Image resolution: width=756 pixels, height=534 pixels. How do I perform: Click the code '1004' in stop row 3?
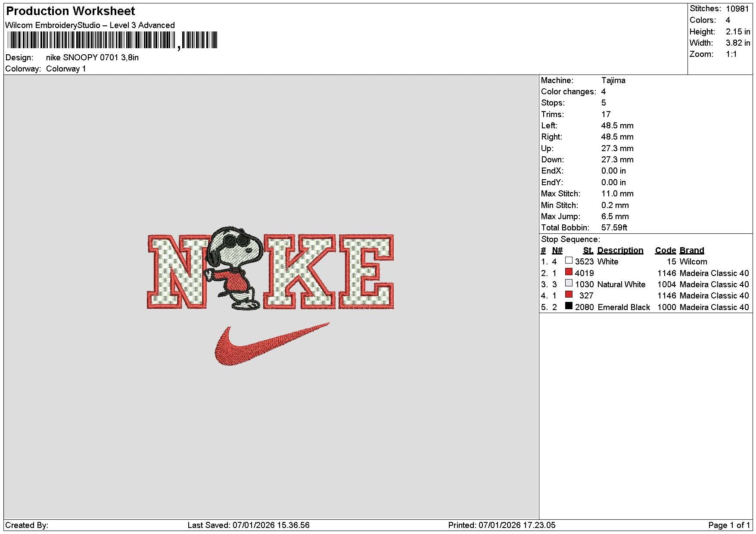(x=667, y=285)
